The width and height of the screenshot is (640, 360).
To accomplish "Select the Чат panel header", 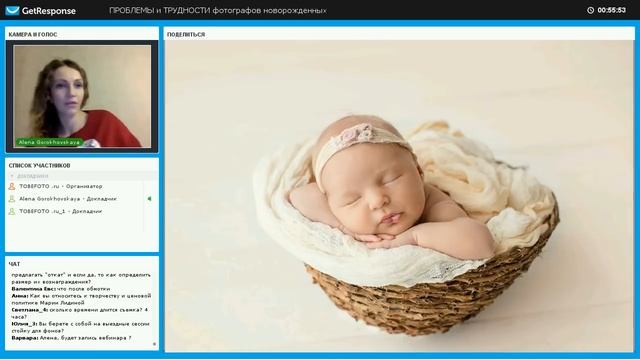I will [15, 264].
